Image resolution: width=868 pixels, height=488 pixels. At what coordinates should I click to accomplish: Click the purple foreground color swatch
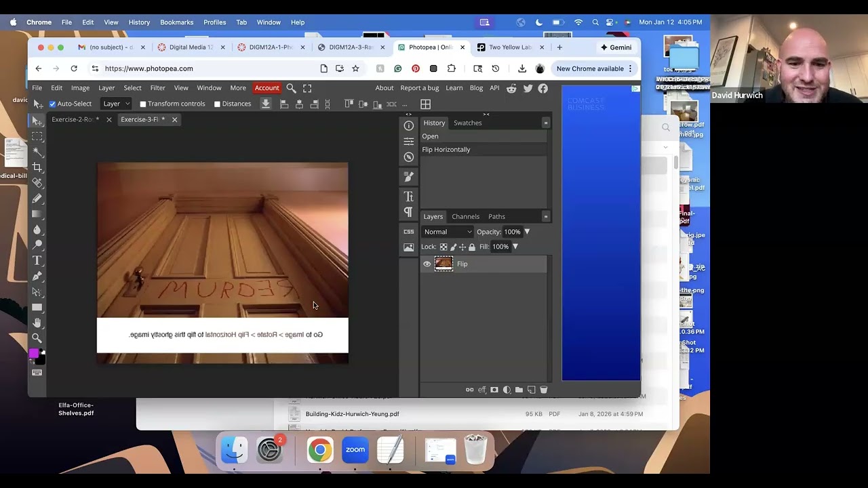point(33,354)
